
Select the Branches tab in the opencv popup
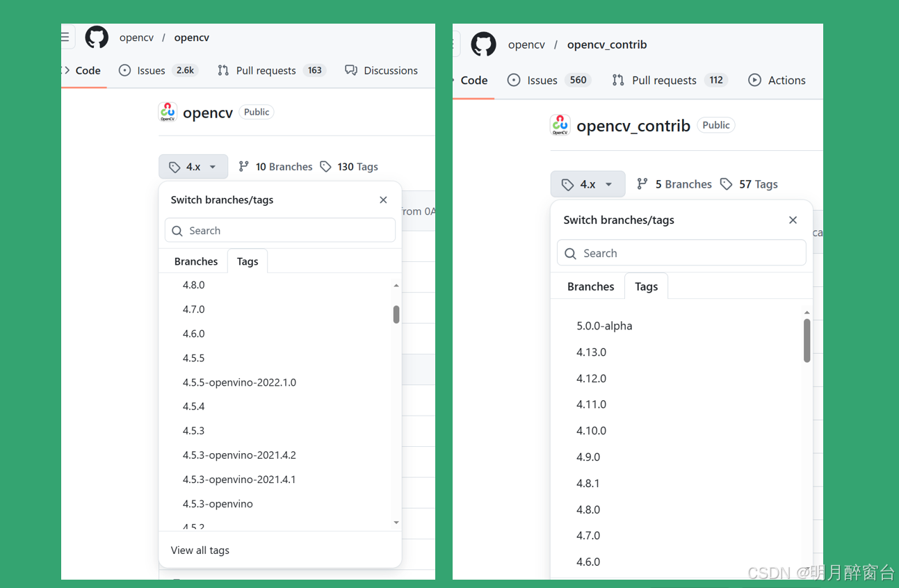[196, 261]
